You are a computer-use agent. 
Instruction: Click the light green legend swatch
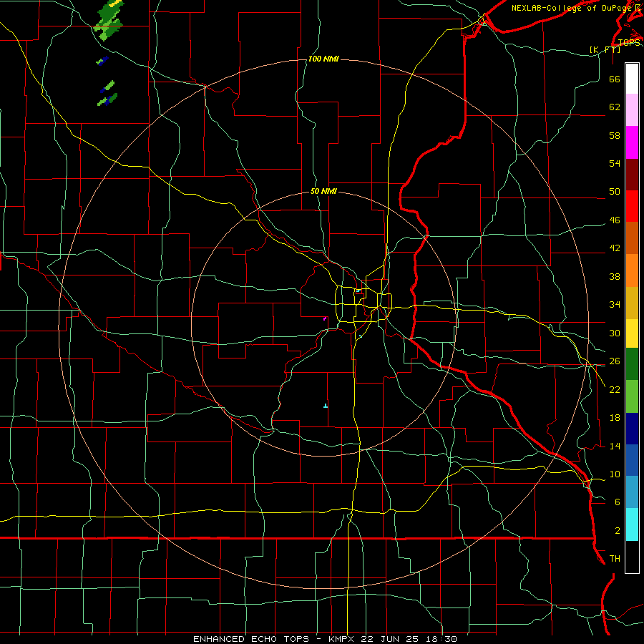[x=632, y=396]
